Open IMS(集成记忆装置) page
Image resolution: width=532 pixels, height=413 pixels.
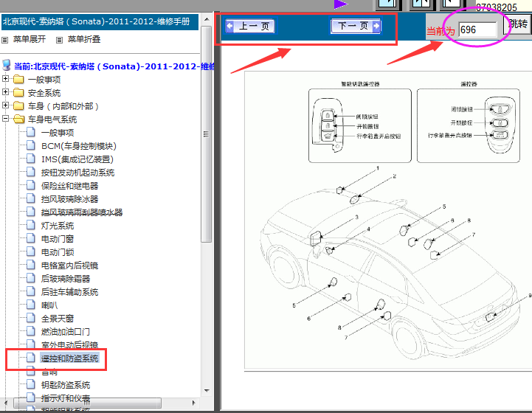pos(77,159)
